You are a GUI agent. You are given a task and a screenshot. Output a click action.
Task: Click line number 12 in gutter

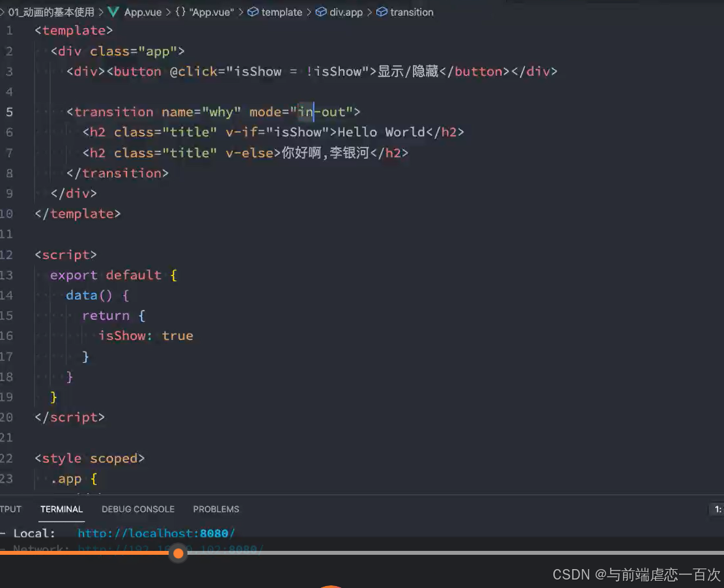[7, 255]
